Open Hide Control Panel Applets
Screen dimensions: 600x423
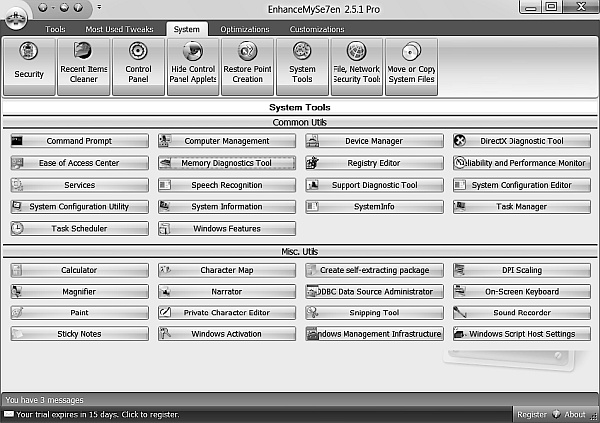193,66
